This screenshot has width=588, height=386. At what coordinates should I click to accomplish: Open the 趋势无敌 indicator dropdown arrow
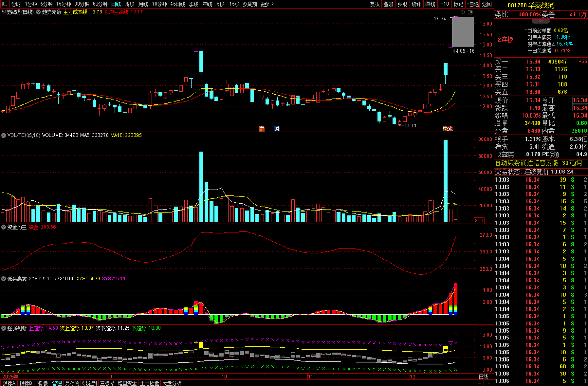pos(38,12)
